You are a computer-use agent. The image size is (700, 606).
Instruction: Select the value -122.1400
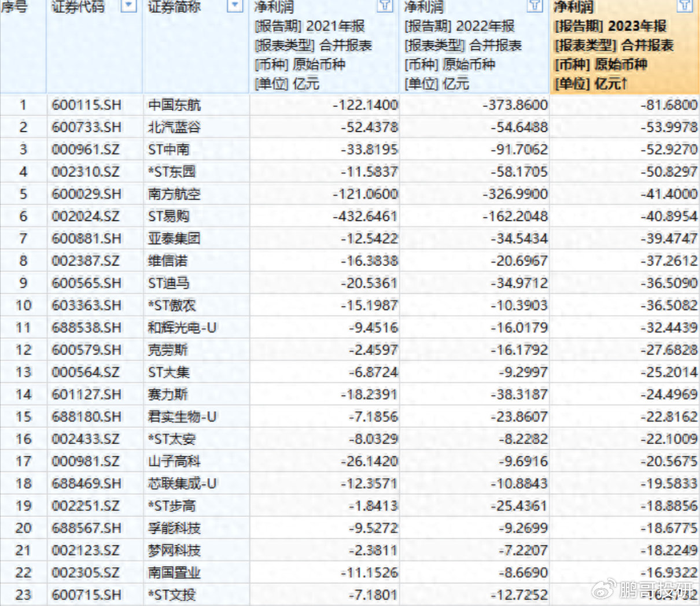[365, 105]
